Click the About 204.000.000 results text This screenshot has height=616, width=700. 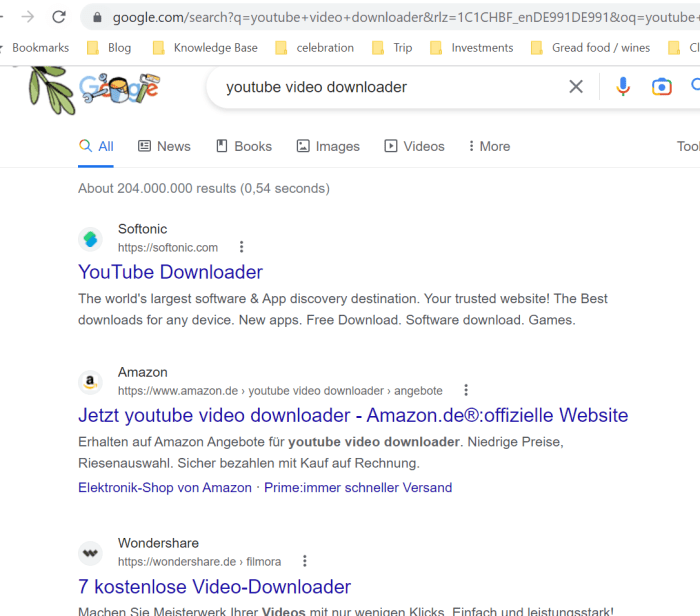point(204,188)
